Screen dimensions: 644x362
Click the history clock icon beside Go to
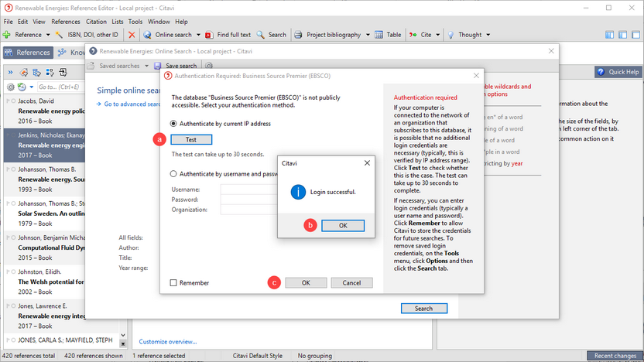coord(22,87)
